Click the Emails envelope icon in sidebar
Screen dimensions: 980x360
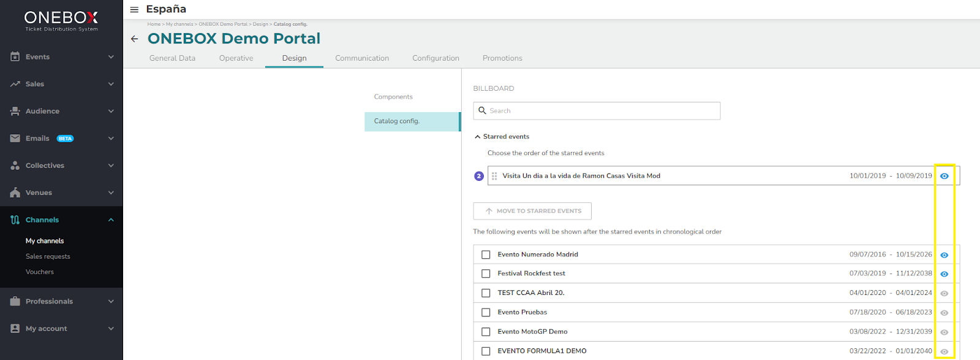point(15,139)
